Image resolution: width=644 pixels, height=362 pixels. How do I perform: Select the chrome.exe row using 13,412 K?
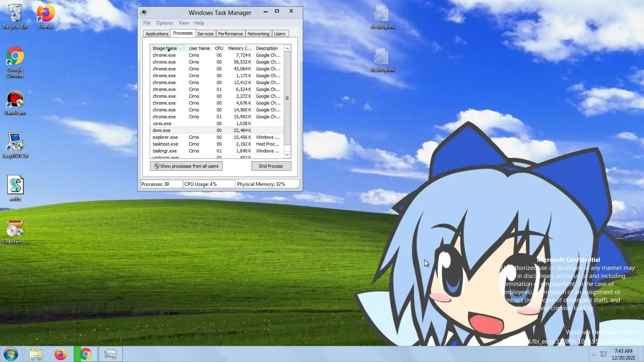tap(217, 83)
